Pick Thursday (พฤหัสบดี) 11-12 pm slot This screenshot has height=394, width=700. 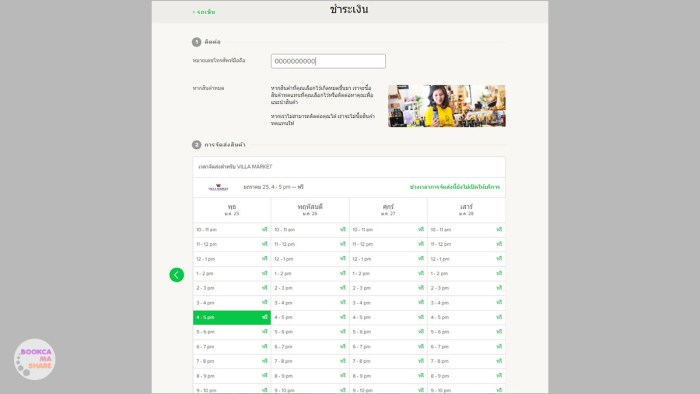point(310,244)
